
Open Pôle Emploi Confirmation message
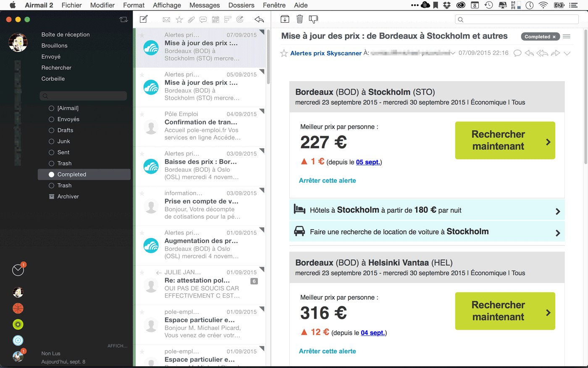[200, 126]
